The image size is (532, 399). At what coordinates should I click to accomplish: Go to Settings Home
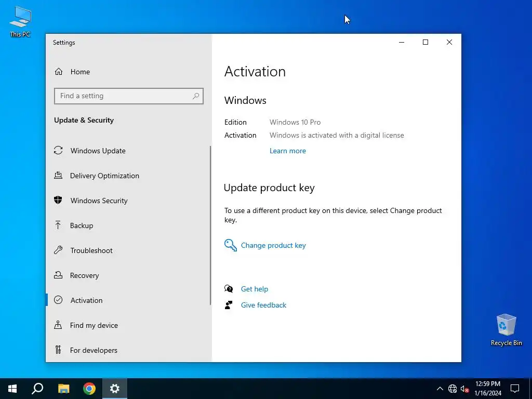point(80,72)
